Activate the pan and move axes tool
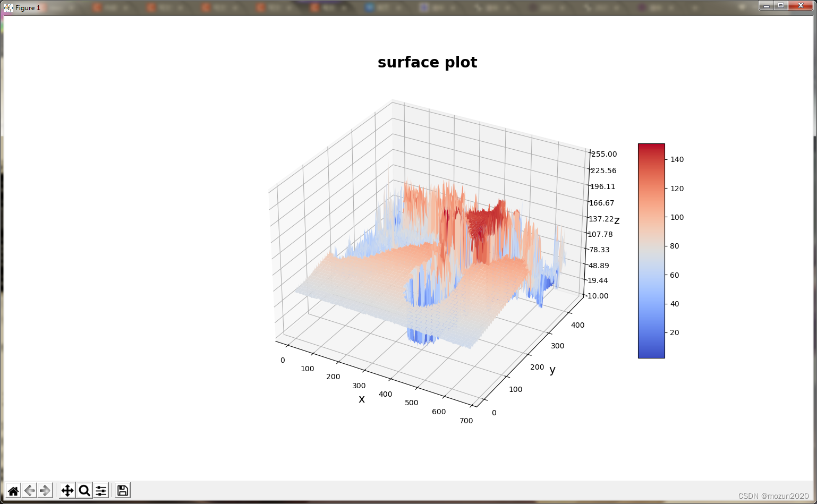 tap(67, 491)
